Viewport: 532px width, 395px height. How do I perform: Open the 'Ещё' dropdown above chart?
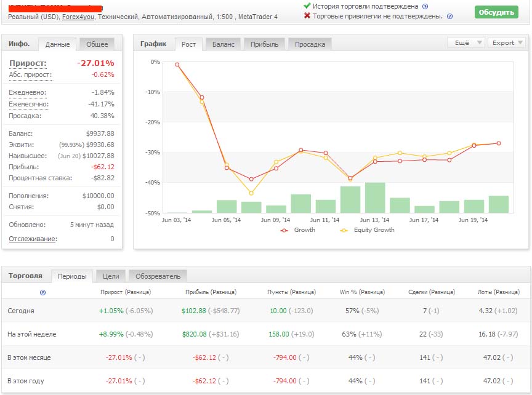pyautogui.click(x=466, y=42)
